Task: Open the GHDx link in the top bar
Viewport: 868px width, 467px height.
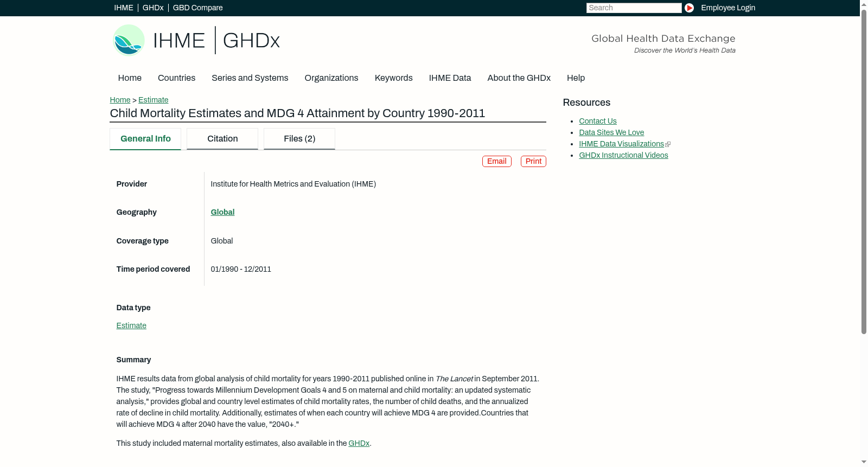Action: [153, 8]
